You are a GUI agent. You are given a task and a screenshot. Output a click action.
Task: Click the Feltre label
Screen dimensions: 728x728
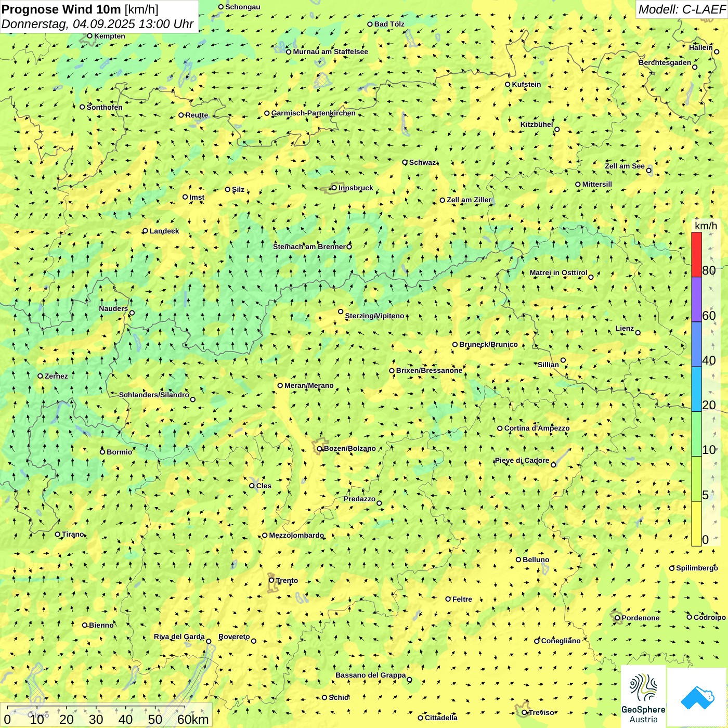click(x=462, y=599)
